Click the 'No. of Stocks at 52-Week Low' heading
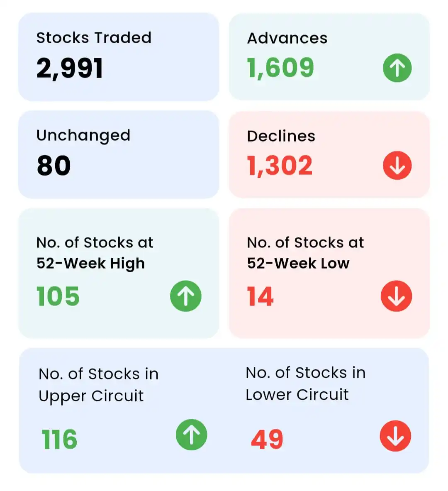 coord(305,253)
